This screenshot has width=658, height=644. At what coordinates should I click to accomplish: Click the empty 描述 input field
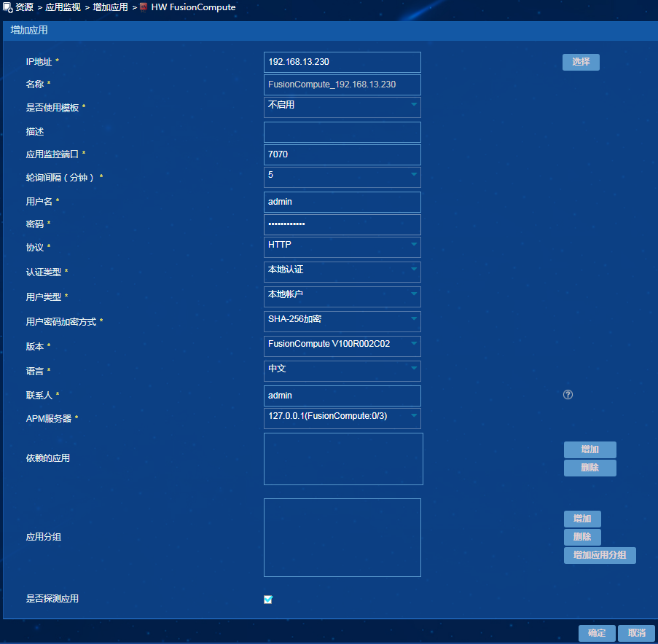(342, 132)
